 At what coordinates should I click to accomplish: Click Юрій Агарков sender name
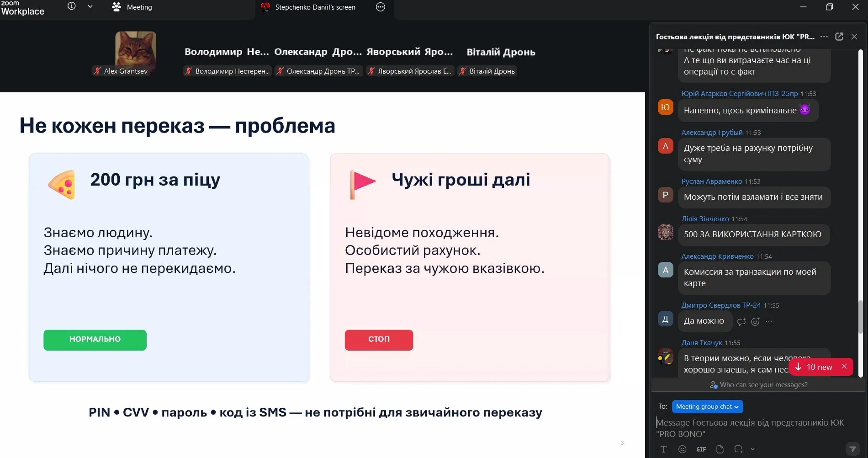pyautogui.click(x=740, y=93)
